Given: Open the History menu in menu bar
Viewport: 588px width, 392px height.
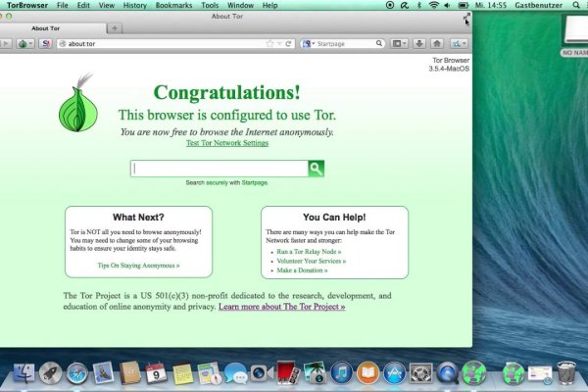Looking at the screenshot, I should (x=135, y=6).
